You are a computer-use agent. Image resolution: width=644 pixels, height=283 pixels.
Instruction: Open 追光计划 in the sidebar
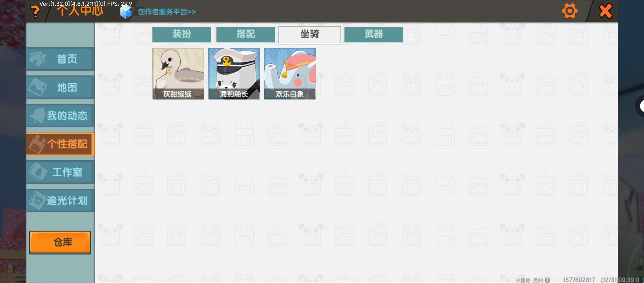[x=60, y=201]
